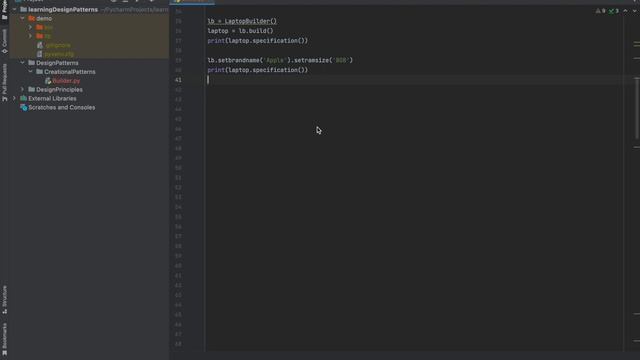Click the External Libraries icon
The height and width of the screenshot is (360, 640).
click(23, 98)
